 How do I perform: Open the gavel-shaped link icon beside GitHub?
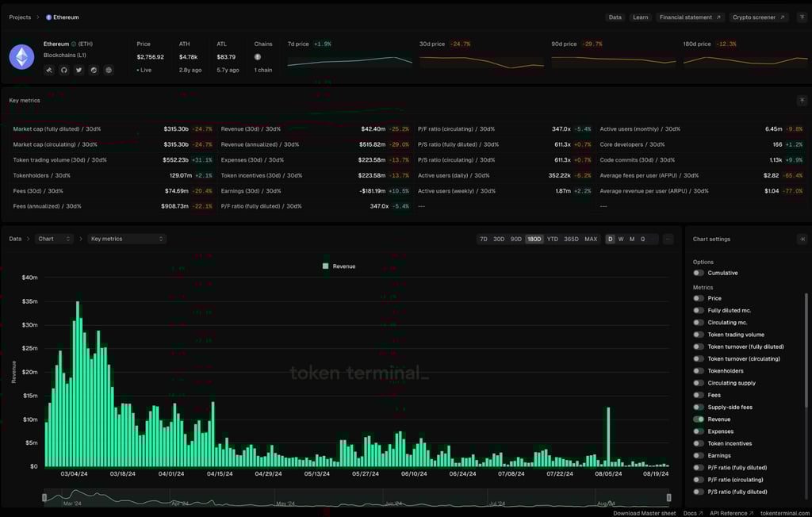[x=49, y=70]
